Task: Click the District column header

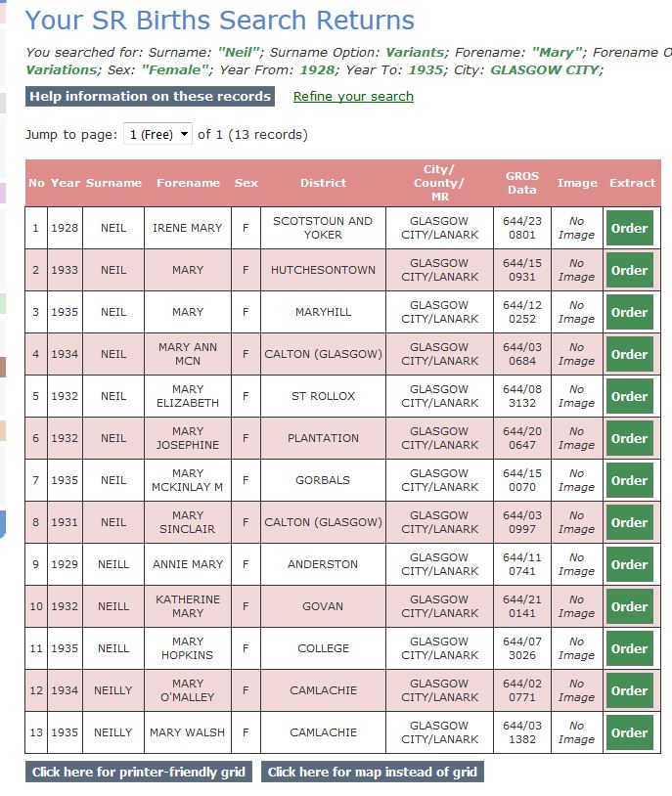Action: 323,183
